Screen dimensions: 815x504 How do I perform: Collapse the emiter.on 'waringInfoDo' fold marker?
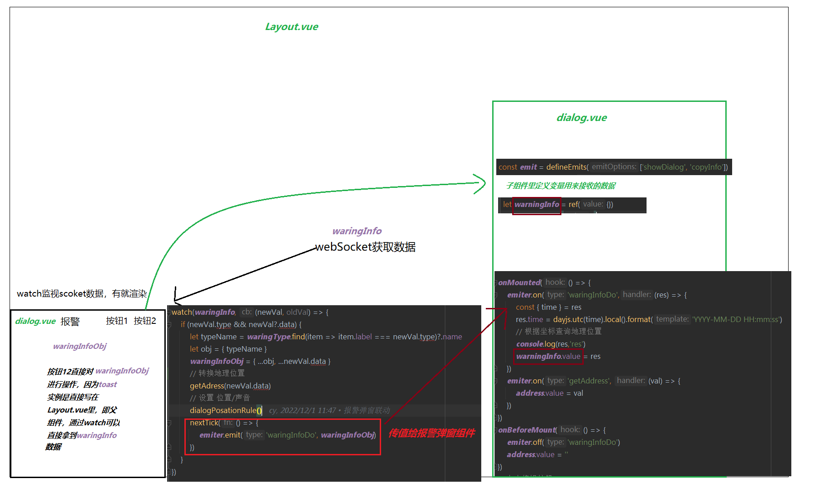(x=496, y=295)
